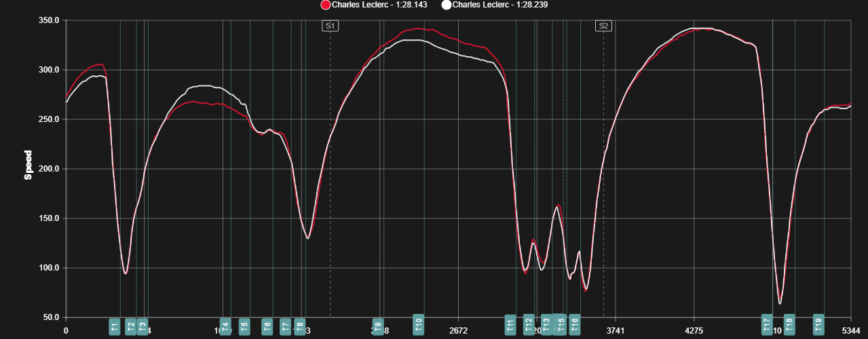Viewport: 868px width, 339px height.
Task: Click the Speed y-axis title
Action: (29, 165)
